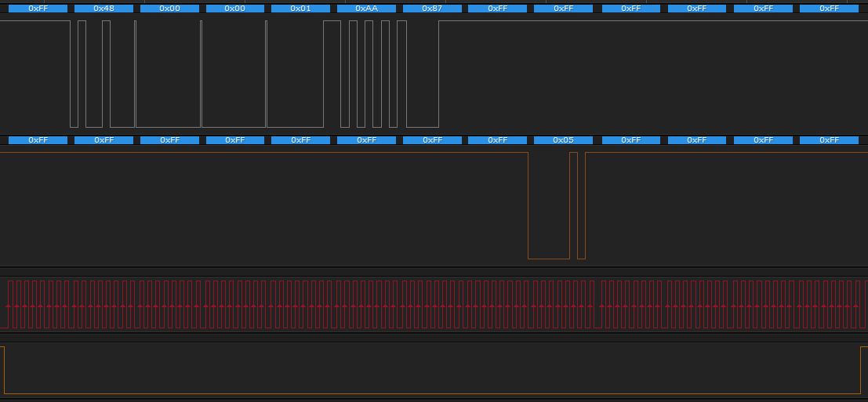
Task: Select the 0x48 decoded byte bubble
Action: (104, 9)
